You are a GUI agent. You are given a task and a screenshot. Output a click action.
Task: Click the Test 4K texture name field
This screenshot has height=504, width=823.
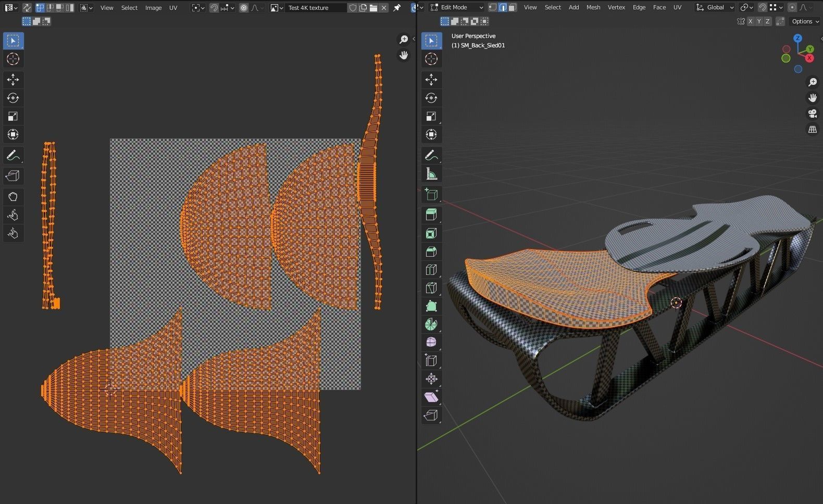click(316, 8)
